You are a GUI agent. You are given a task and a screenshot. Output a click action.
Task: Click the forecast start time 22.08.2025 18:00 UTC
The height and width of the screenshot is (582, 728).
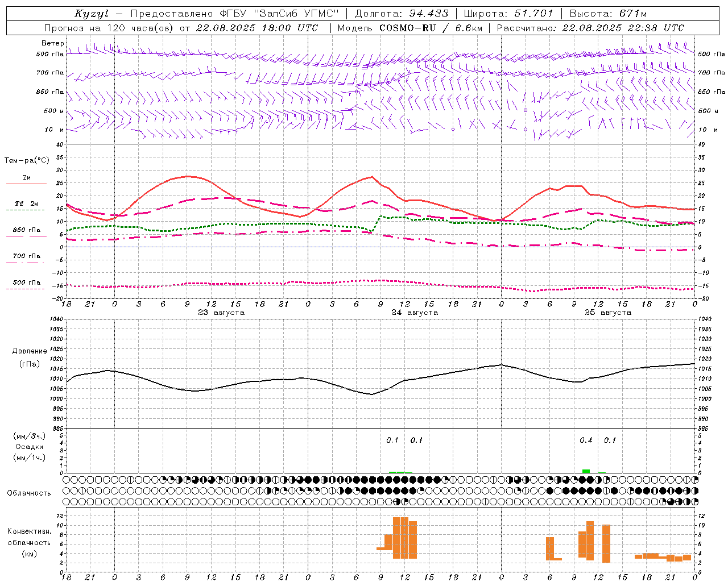click(x=257, y=28)
